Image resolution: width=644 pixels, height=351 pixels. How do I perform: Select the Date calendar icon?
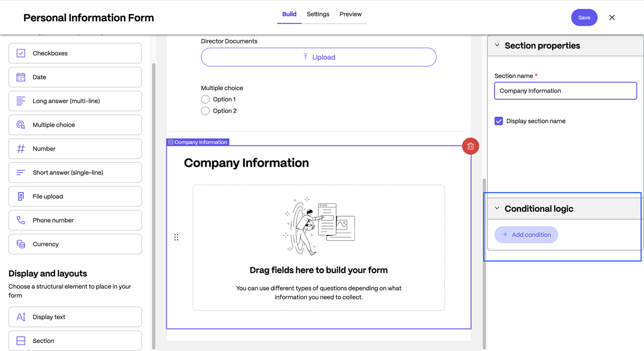click(21, 77)
